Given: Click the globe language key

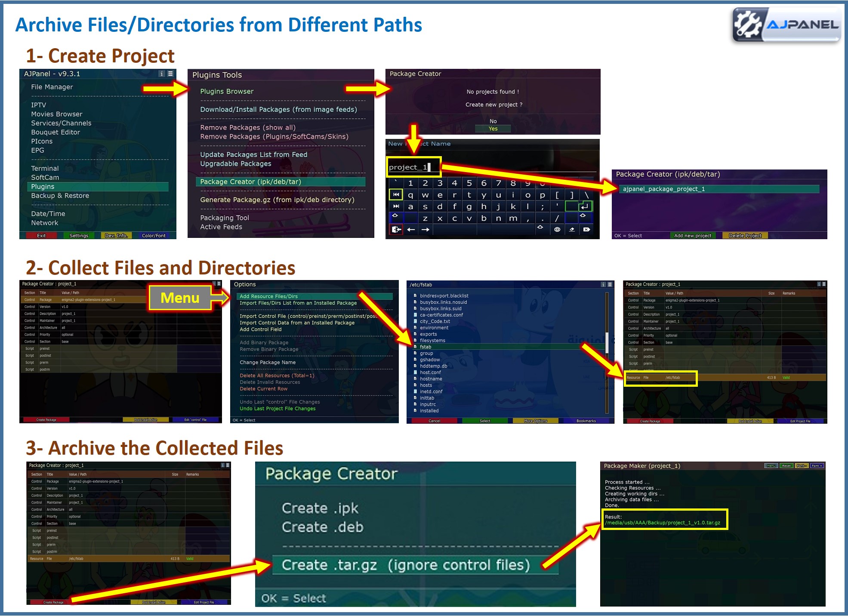Looking at the screenshot, I should [557, 229].
